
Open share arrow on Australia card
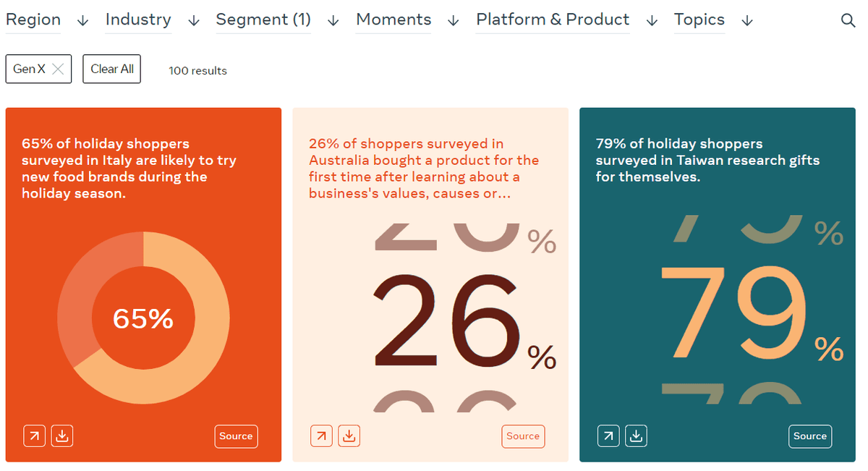pyautogui.click(x=321, y=436)
